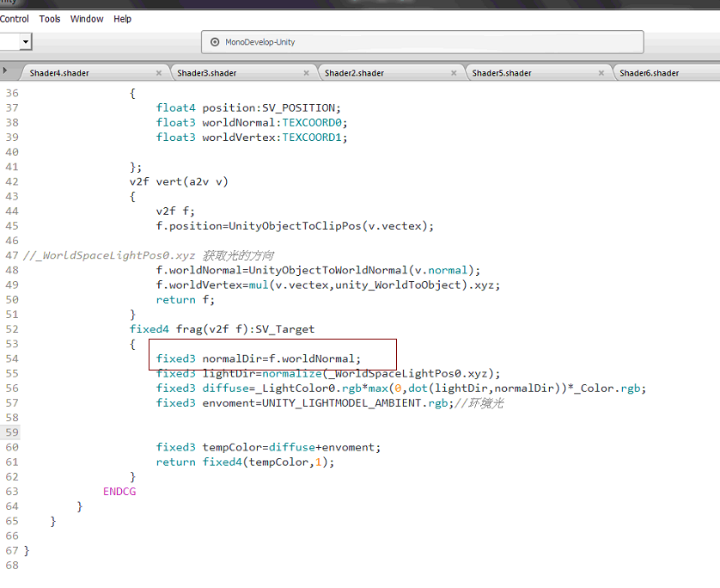
Task: Close the Shader4.shader tab
Action: click(x=159, y=73)
